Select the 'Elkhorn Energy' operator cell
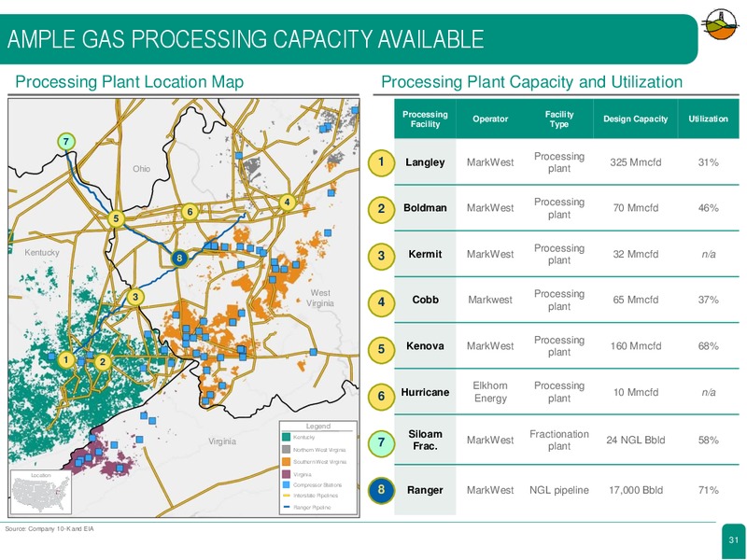 pyautogui.click(x=490, y=392)
